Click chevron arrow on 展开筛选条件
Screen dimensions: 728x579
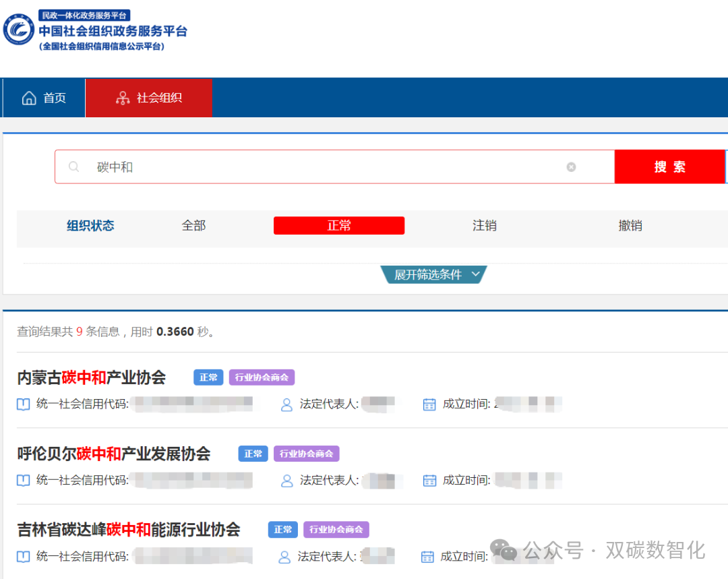tap(475, 274)
